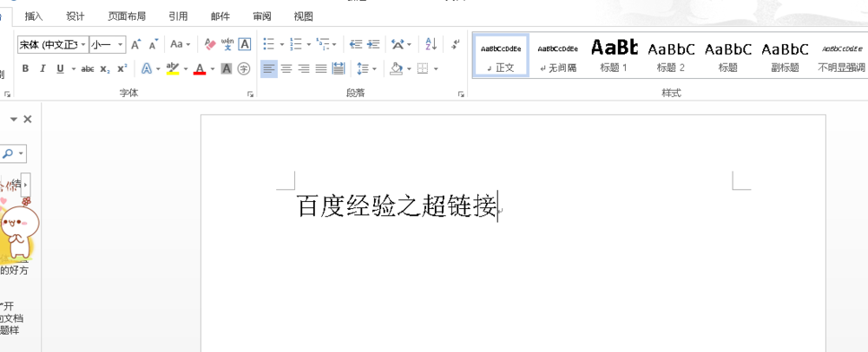Screen dimensions: 868x352
Task: Apply 副标题 style
Action: 785,55
